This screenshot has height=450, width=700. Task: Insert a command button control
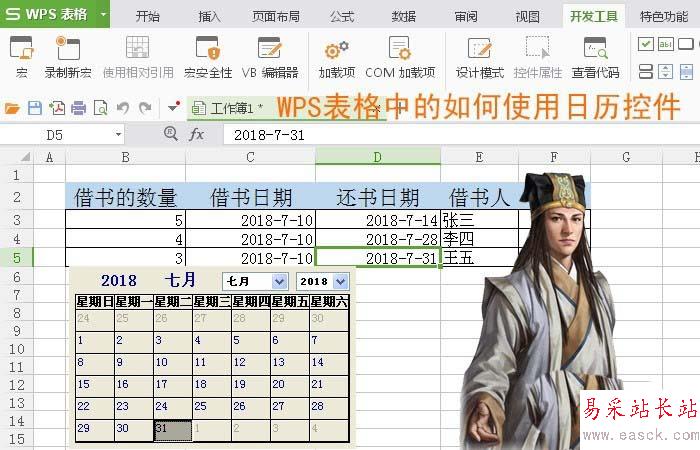pyautogui.click(x=685, y=44)
